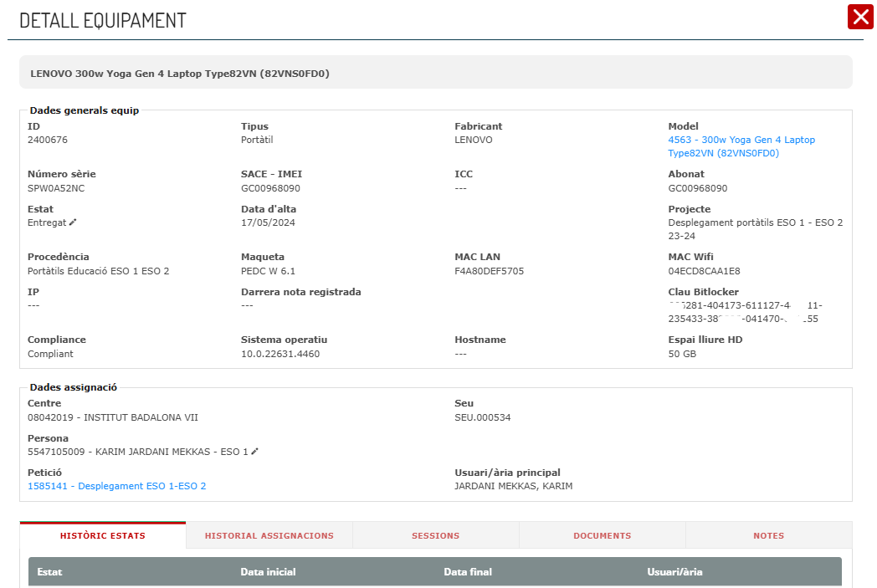Select the Sessions tab
The width and height of the screenshot is (877, 588).
[x=435, y=535]
